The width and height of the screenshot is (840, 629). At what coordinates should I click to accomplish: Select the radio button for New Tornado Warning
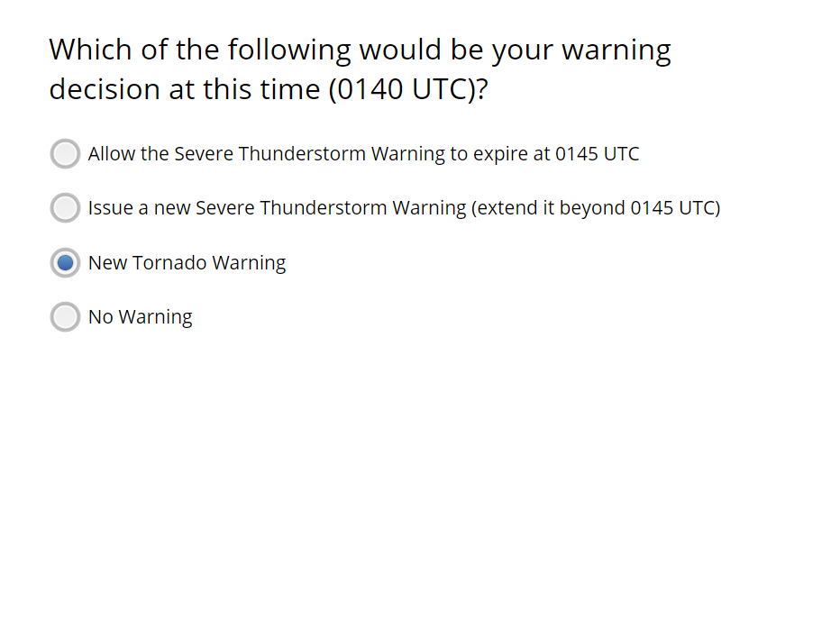(x=65, y=263)
